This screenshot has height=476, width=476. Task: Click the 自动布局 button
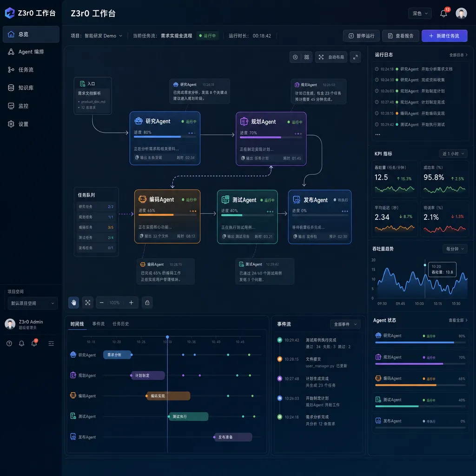click(x=331, y=57)
